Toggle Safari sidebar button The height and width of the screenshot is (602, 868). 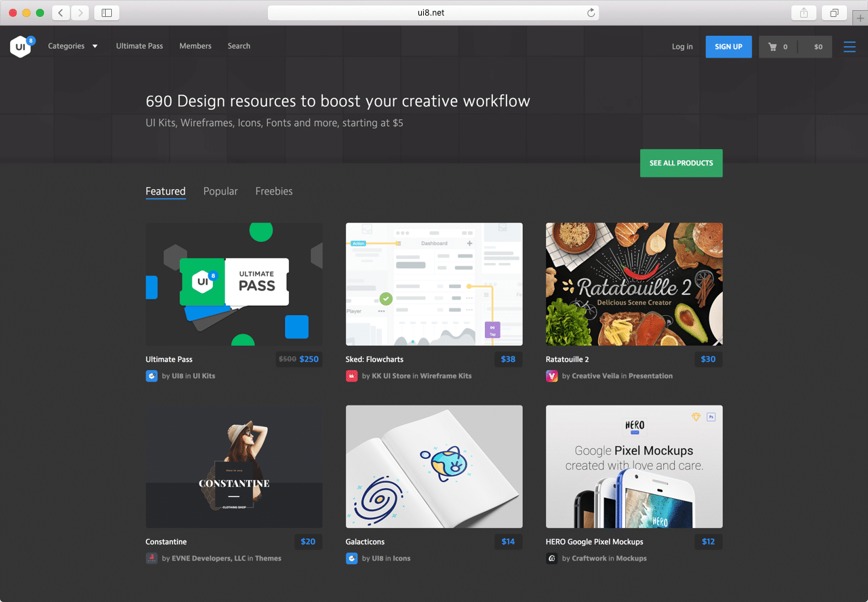[x=106, y=13]
